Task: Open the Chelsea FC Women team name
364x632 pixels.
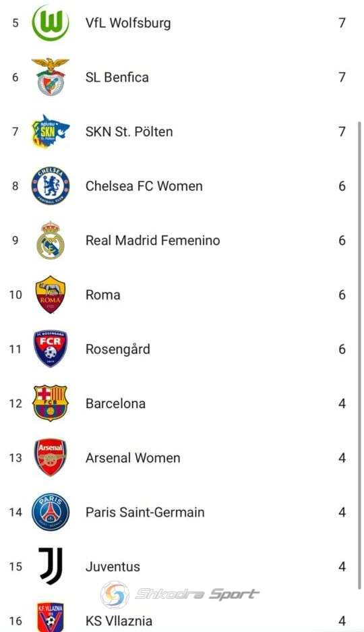Action: pyautogui.click(x=144, y=185)
